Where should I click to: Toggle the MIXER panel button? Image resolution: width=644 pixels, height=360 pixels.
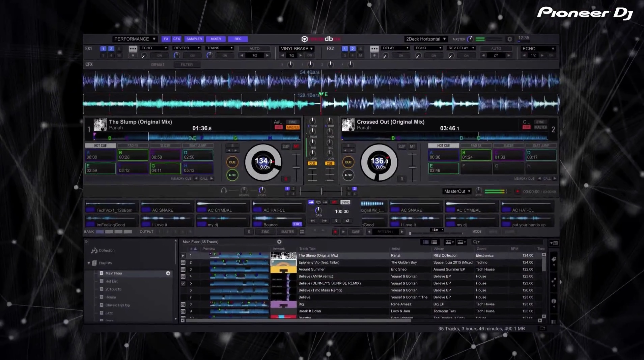click(216, 39)
